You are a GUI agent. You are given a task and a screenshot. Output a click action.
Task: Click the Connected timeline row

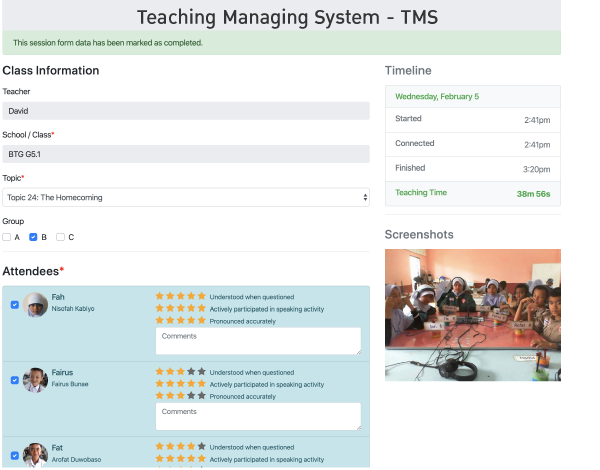click(473, 144)
